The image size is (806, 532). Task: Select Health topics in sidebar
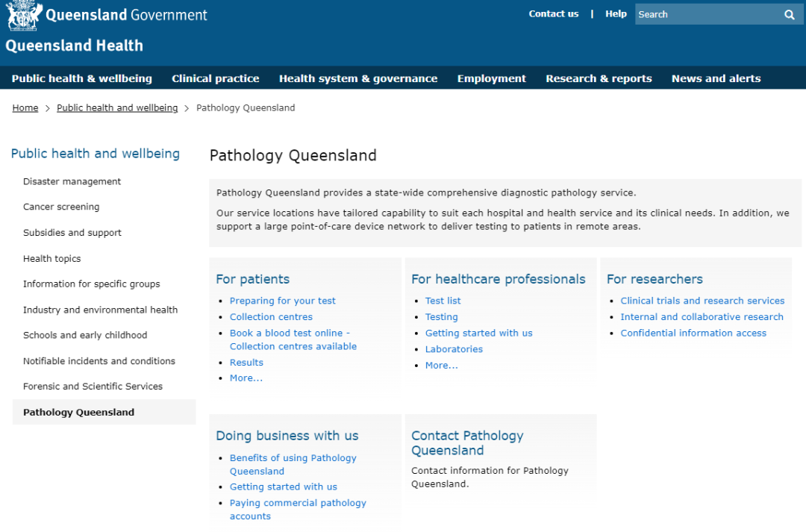[52, 259]
